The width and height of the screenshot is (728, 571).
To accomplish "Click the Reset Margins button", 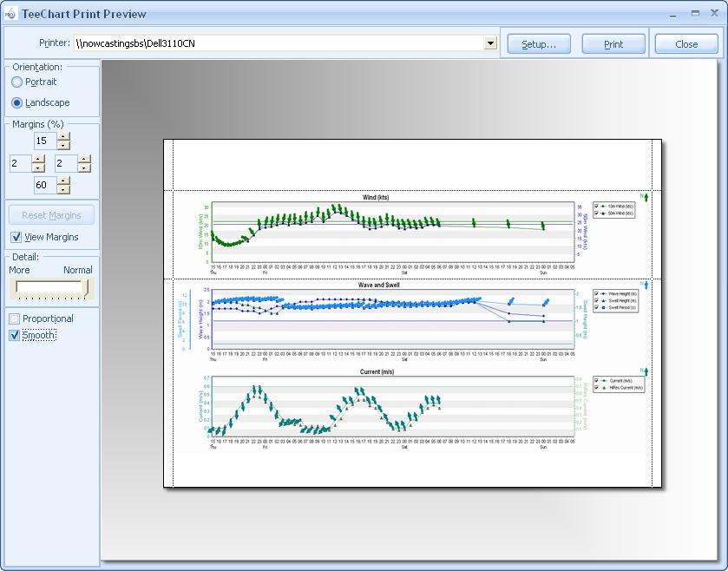I will click(51, 215).
